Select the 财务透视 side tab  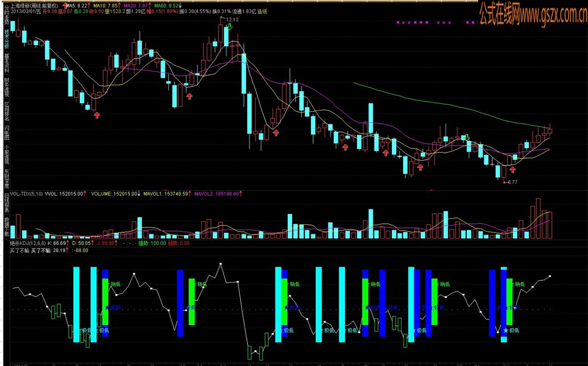point(6,88)
